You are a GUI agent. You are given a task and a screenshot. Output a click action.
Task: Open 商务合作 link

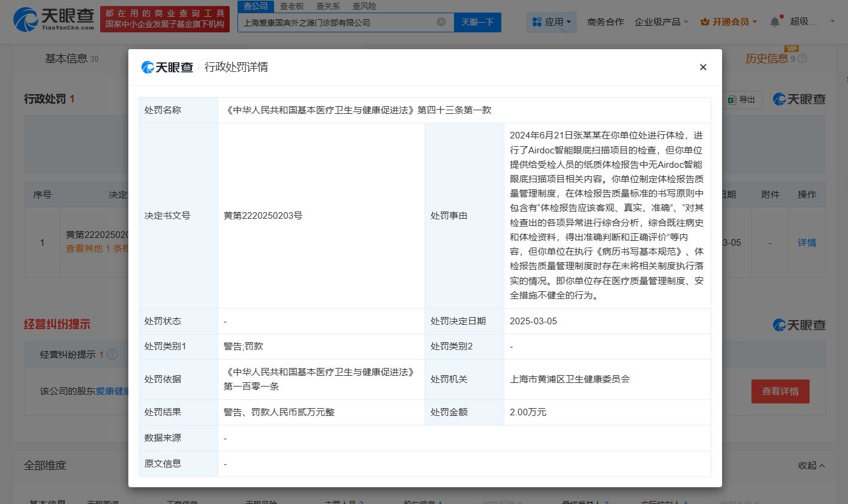(x=606, y=22)
